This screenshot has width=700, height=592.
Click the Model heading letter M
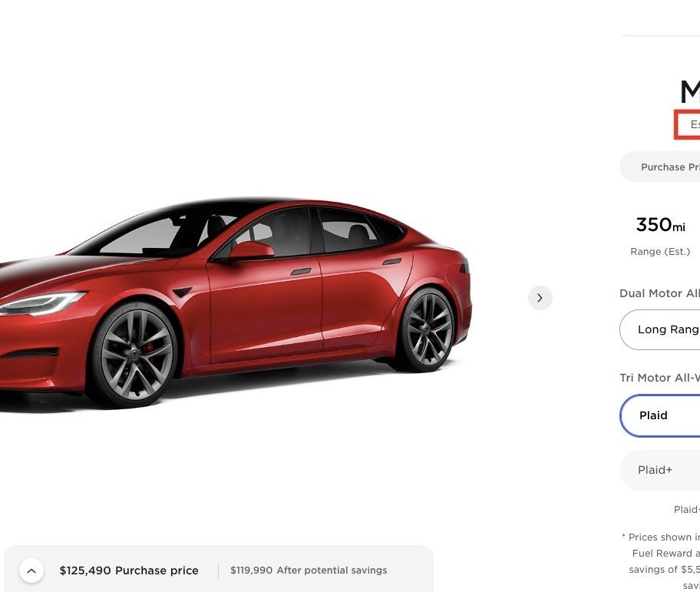(x=690, y=91)
